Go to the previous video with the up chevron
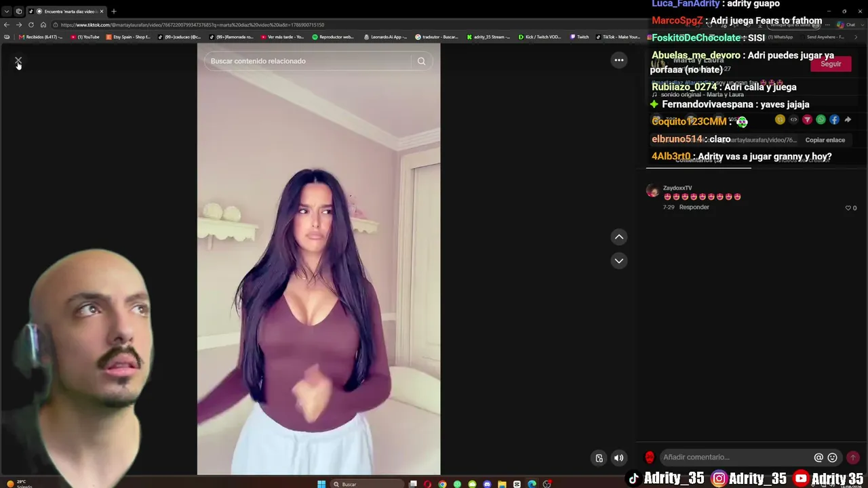Viewport: 868px width, 488px height. (619, 237)
